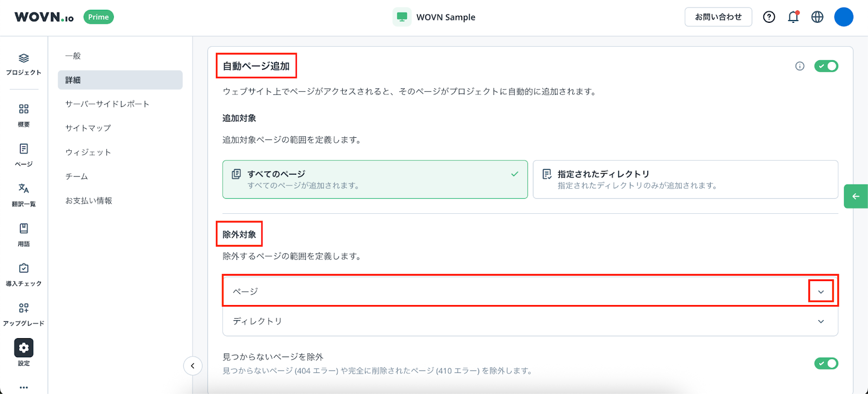Open the Glossary (用語) icon
868x394 pixels.
pyautogui.click(x=24, y=228)
